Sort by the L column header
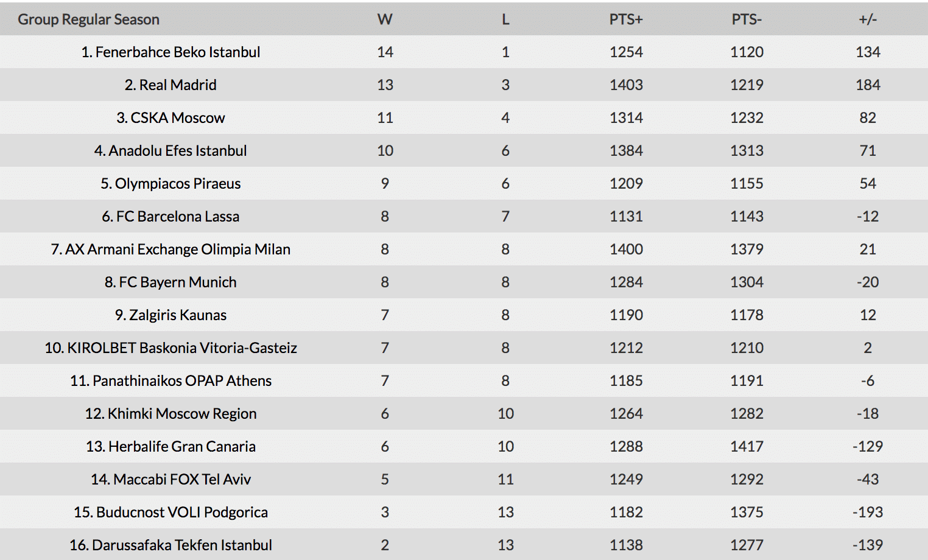 coord(505,19)
